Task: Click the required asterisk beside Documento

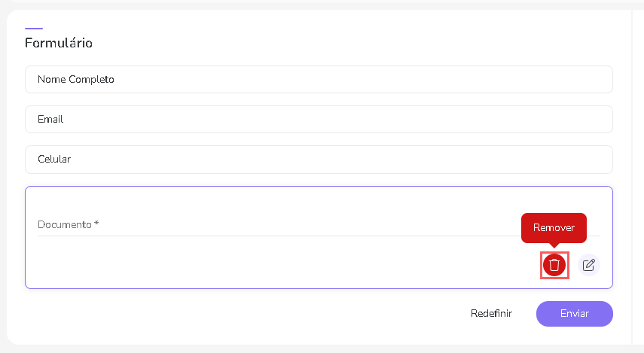Action: pos(96,224)
